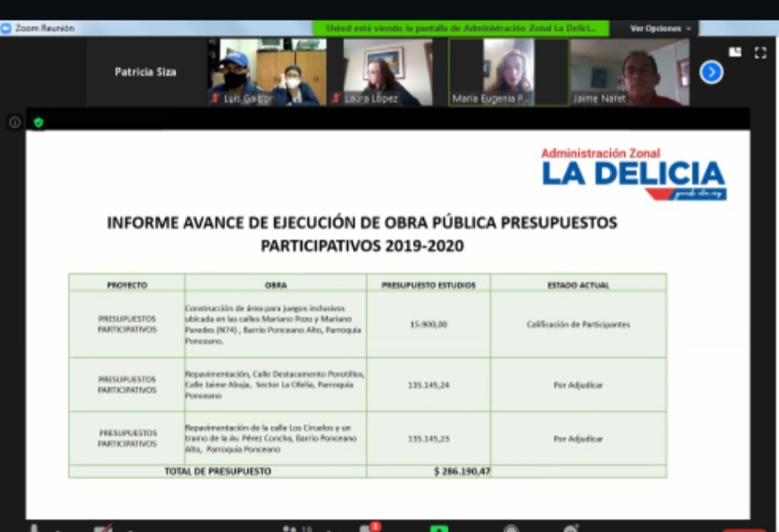779x532 pixels.
Task: Toggle the camera video in bottom toolbar
Action: pos(101,528)
